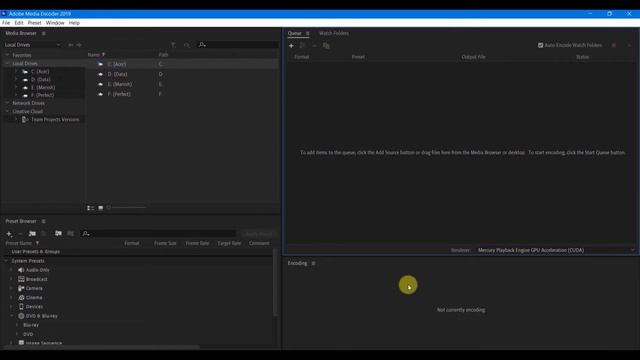The width and height of the screenshot is (640, 360).
Task: Expand the D: (Data) drive in the tree
Action: 16,79
